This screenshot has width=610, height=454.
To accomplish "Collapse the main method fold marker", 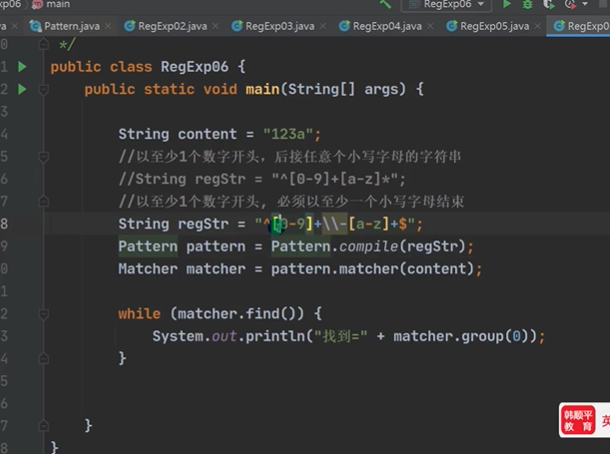I will 44,90.
